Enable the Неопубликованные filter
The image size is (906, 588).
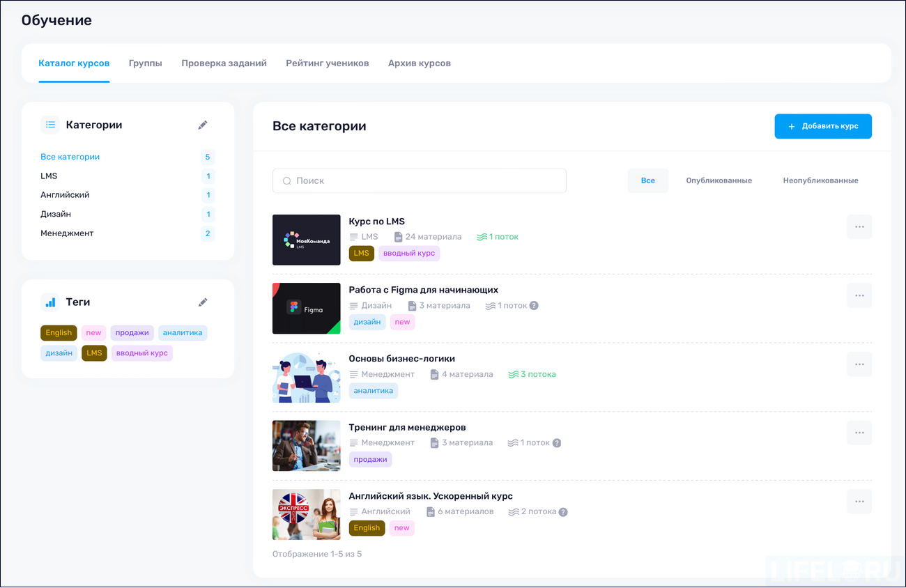point(820,180)
